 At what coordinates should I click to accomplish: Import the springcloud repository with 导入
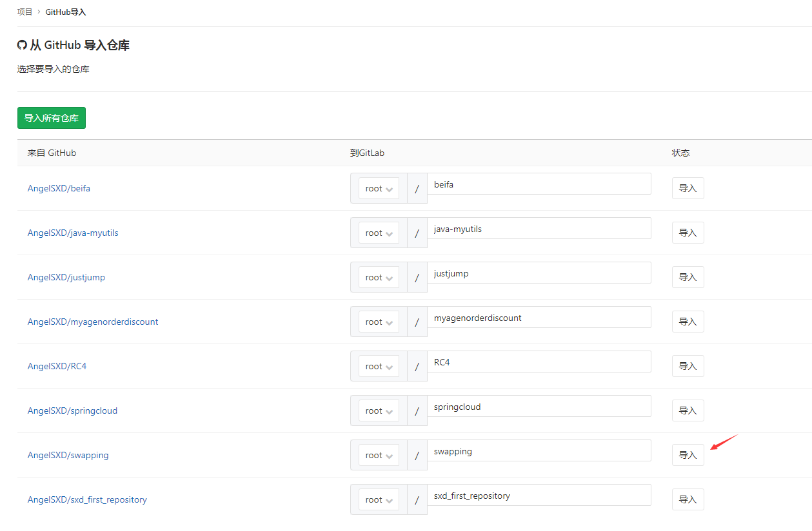688,410
